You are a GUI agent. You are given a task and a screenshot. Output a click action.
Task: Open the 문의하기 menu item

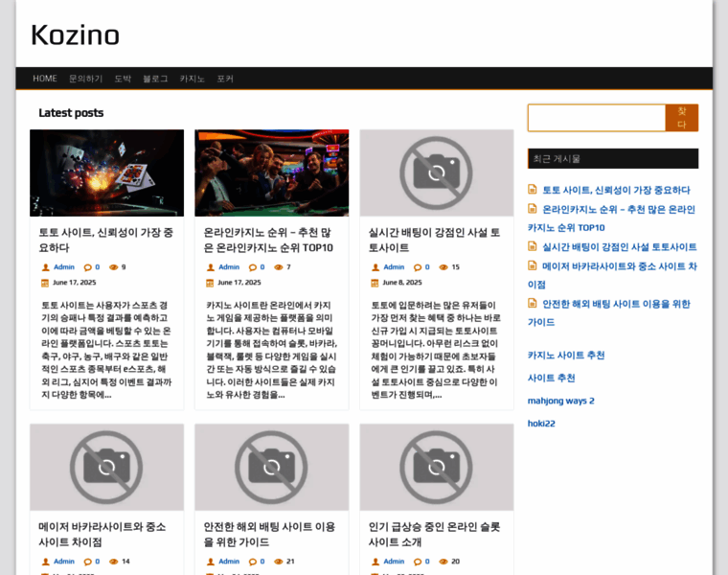click(x=86, y=79)
